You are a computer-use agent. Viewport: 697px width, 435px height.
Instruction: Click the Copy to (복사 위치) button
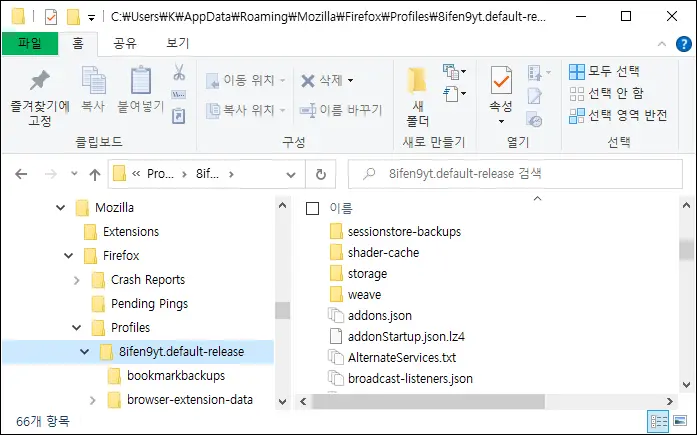pos(245,110)
